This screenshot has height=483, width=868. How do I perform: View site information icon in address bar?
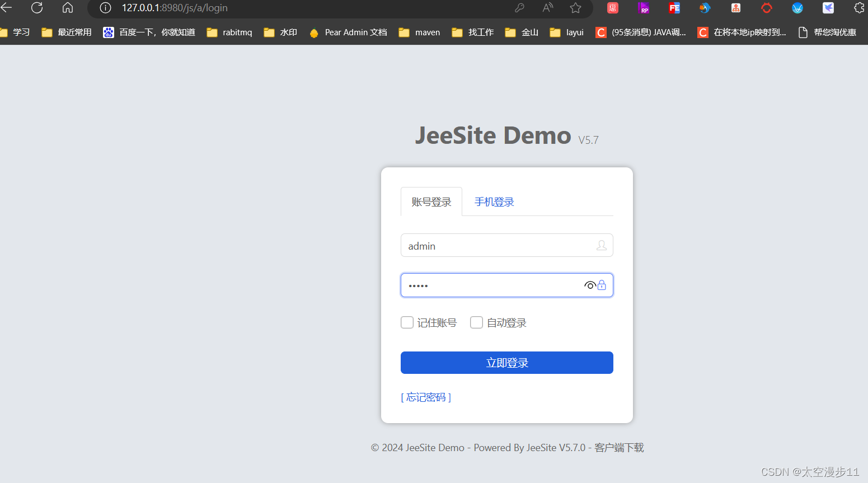(105, 8)
